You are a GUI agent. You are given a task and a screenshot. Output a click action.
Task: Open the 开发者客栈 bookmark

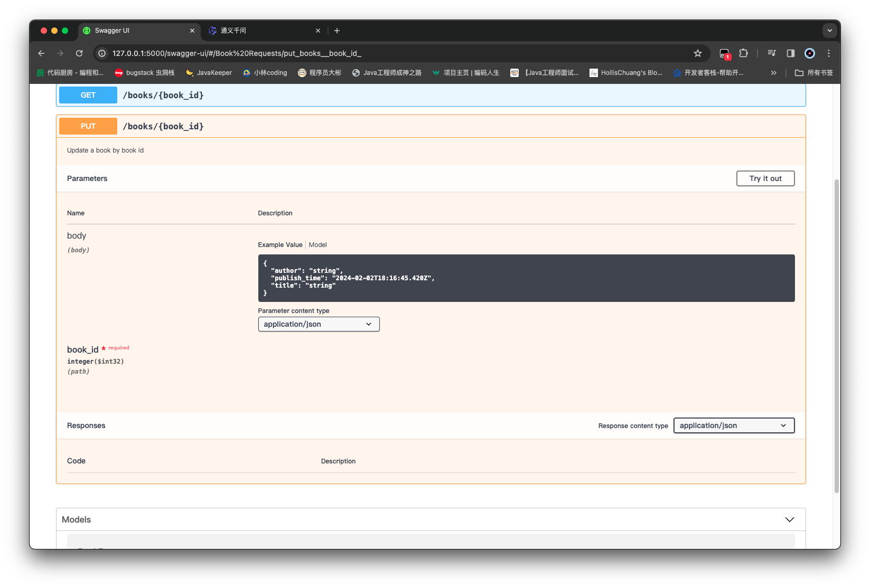click(x=708, y=73)
